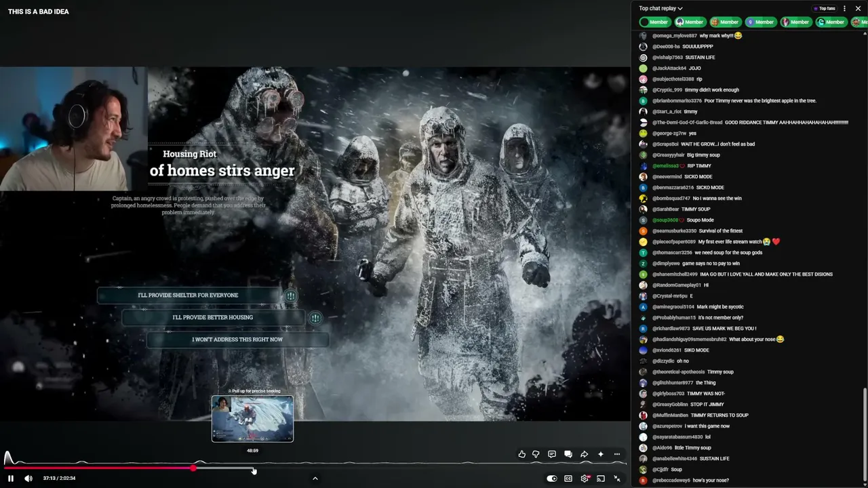
Task: Select the second Member chip in chat ticker
Action: click(690, 22)
